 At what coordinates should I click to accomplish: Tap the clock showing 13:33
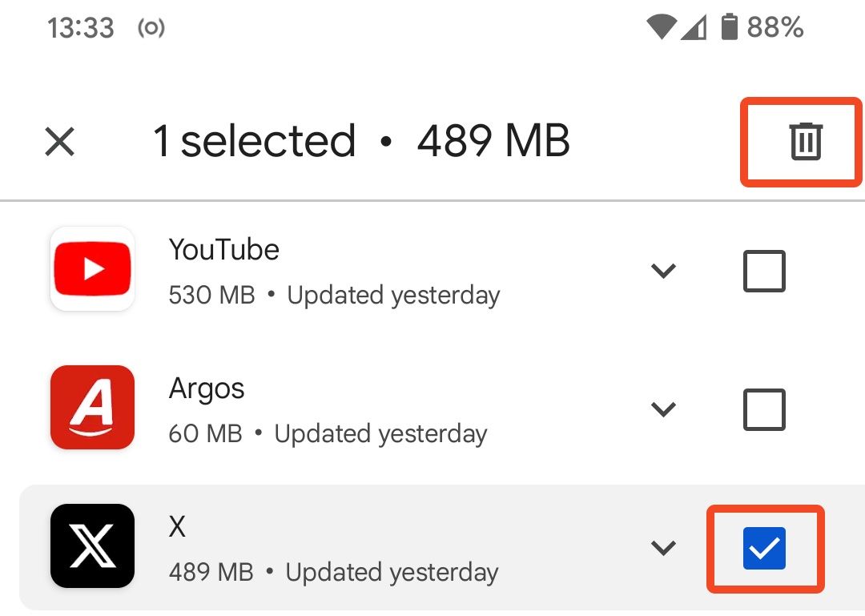[x=81, y=27]
